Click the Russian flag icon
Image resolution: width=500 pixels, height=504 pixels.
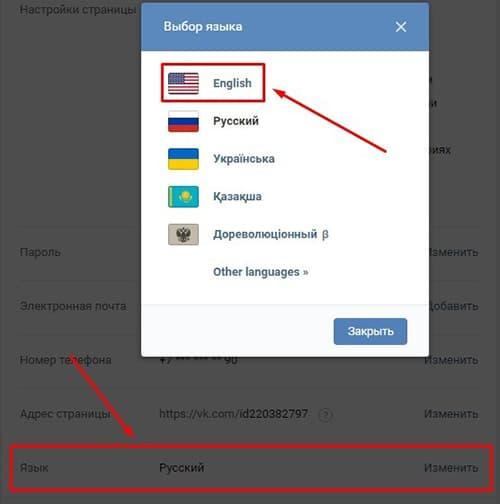point(183,121)
